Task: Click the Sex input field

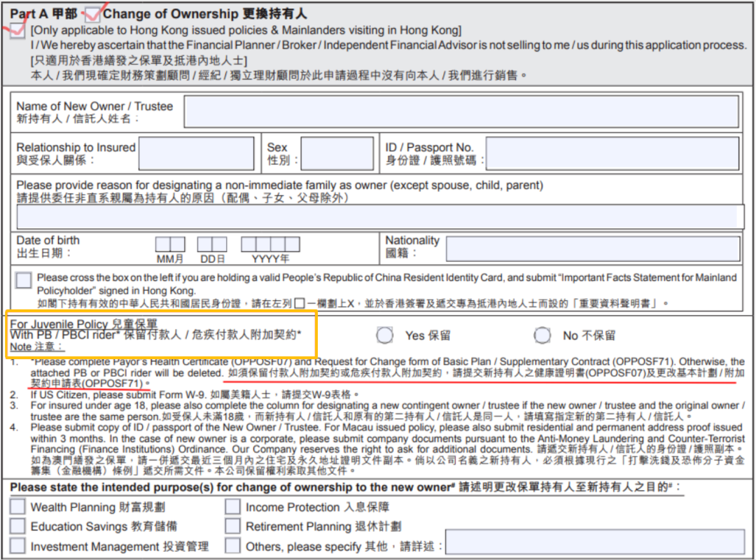Action: (x=337, y=153)
